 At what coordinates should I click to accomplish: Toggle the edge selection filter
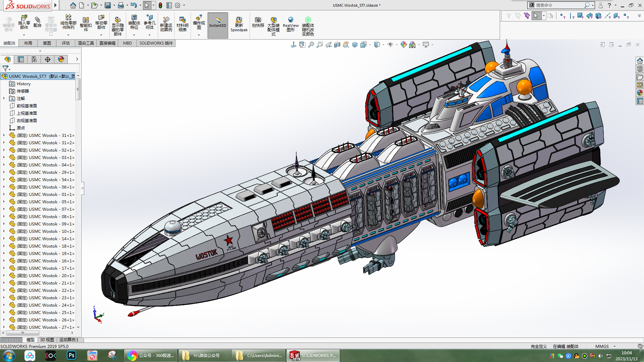click(572, 16)
